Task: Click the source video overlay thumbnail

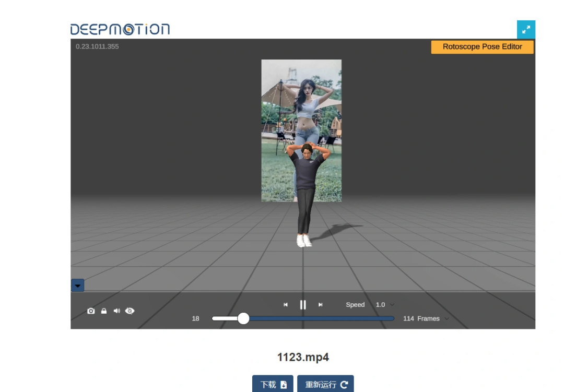Action: (301, 130)
